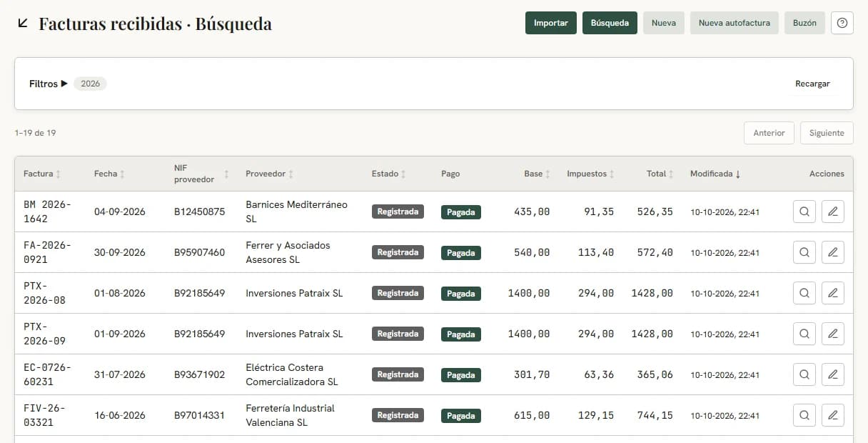
Task: Select supplier Barnices Mediterráneo SL
Action: [296, 211]
